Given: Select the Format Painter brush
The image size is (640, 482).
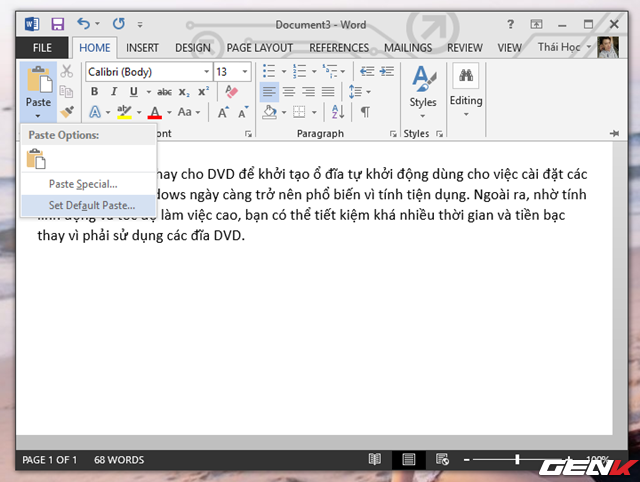Looking at the screenshot, I should point(67,111).
